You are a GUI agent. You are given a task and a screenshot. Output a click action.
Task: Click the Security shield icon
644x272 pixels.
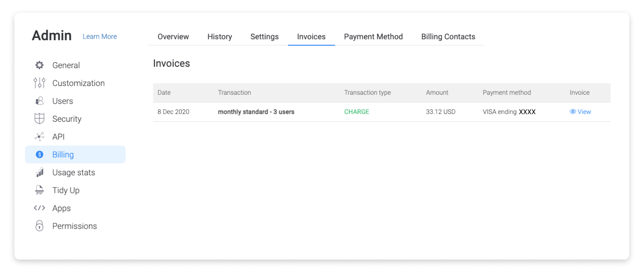click(x=40, y=119)
